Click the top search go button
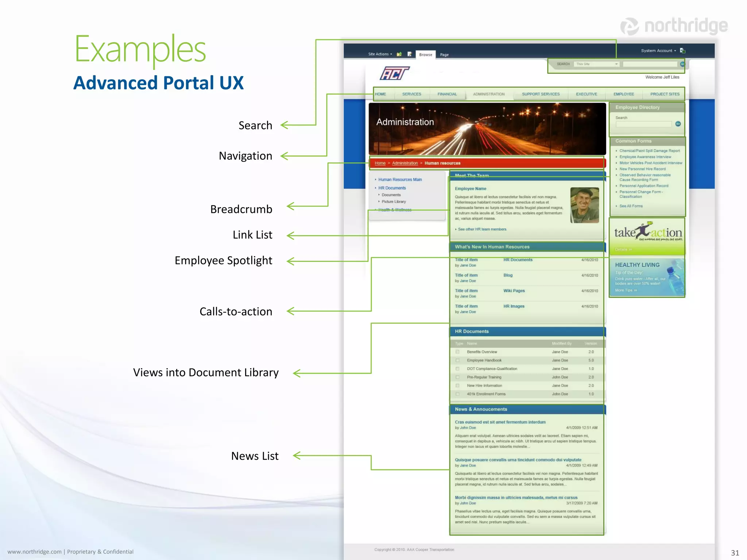This screenshot has width=747, height=560. [682, 64]
